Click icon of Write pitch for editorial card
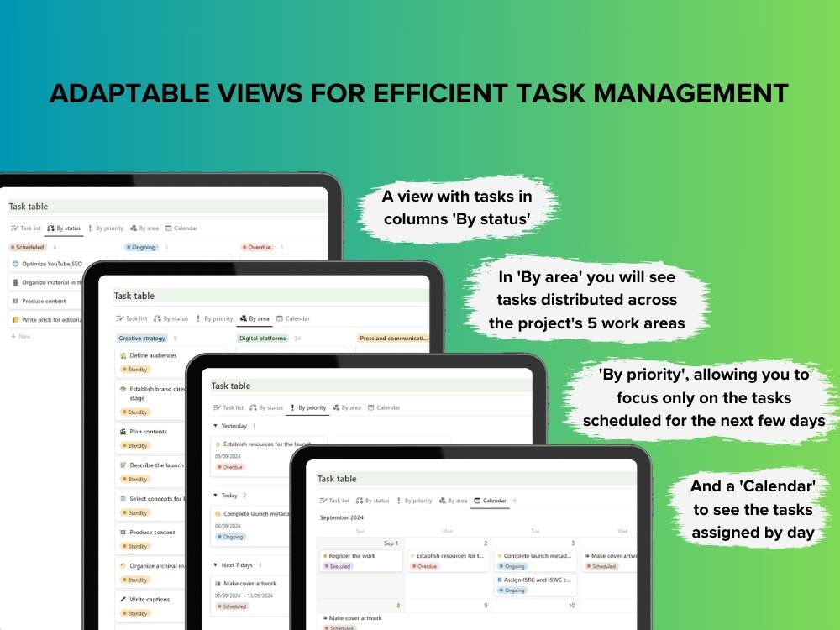 point(15,320)
